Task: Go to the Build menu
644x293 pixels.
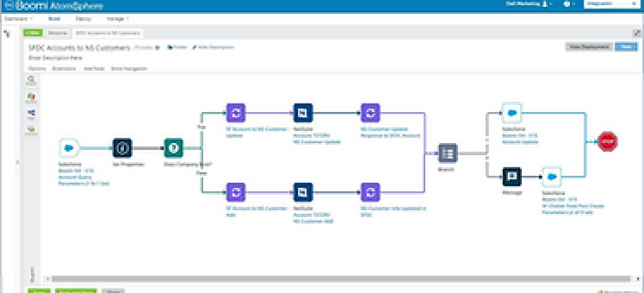Action: coord(54,19)
